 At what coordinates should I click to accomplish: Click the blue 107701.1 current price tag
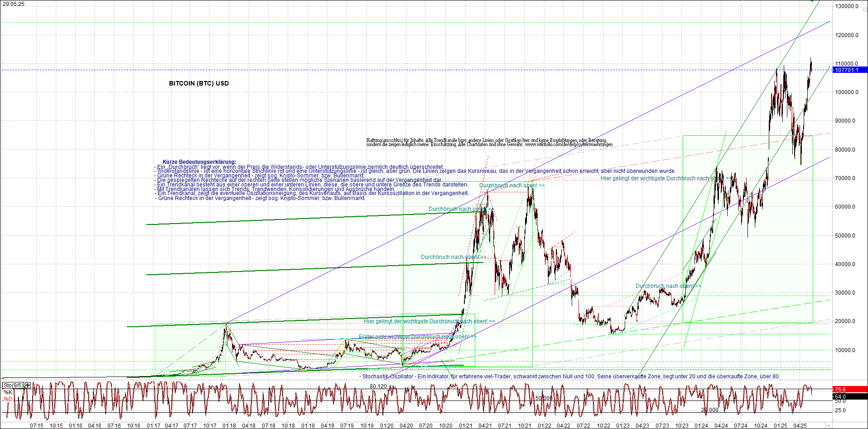tap(850, 70)
